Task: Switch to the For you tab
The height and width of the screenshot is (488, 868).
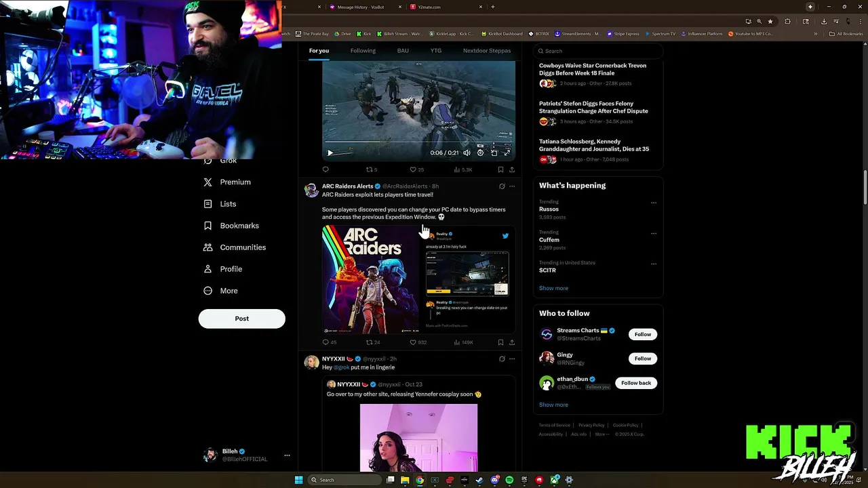Action: pos(319,51)
